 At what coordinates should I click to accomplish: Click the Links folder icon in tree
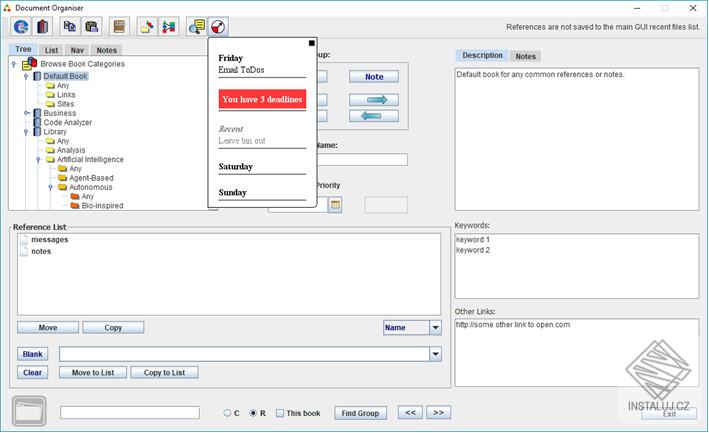click(x=50, y=94)
